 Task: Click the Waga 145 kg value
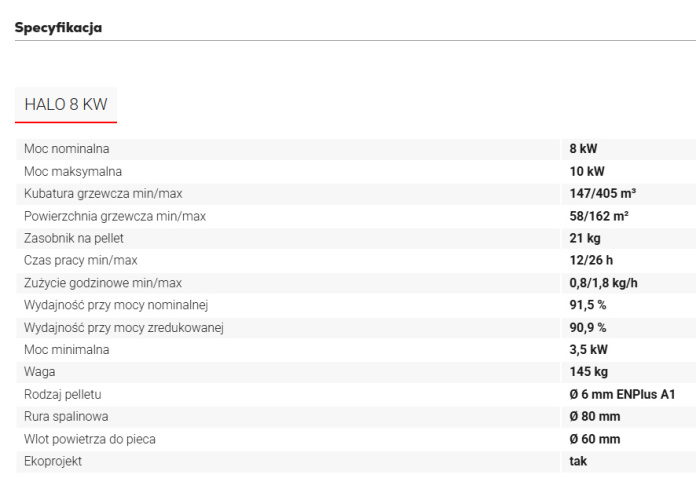tap(589, 372)
